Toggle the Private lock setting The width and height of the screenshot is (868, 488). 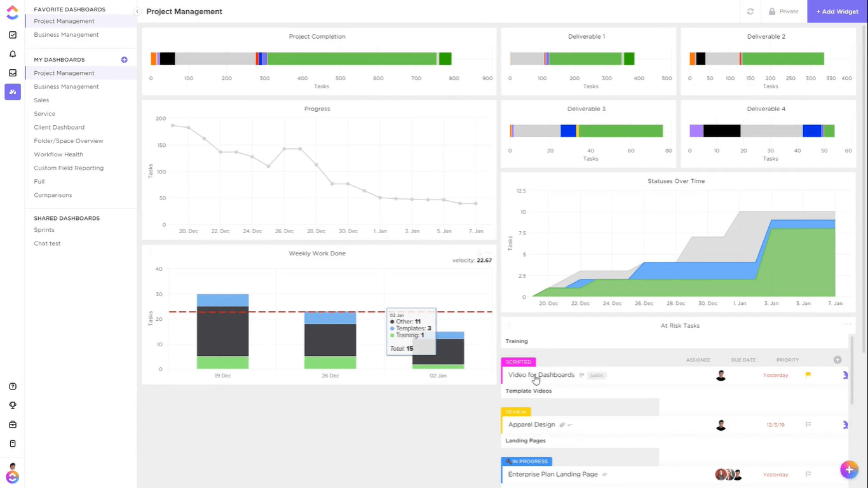(x=783, y=11)
